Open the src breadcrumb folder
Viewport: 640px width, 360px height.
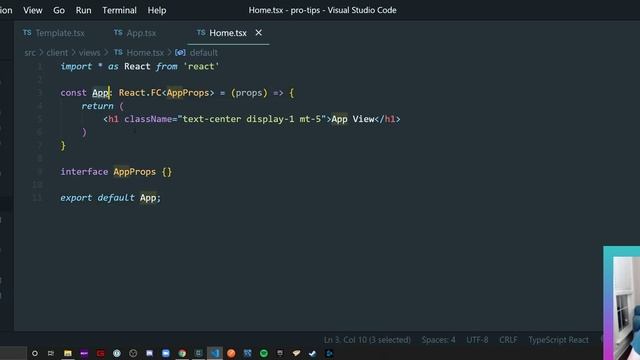[30, 53]
